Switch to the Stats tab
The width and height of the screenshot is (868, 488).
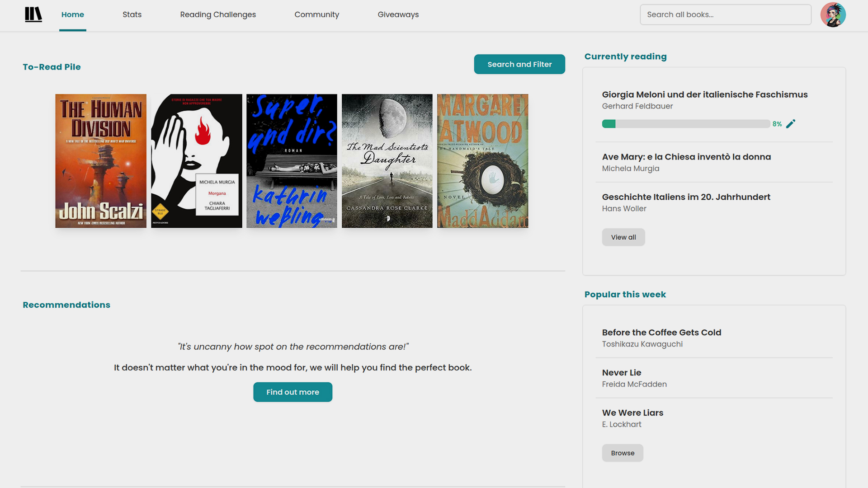click(132, 14)
